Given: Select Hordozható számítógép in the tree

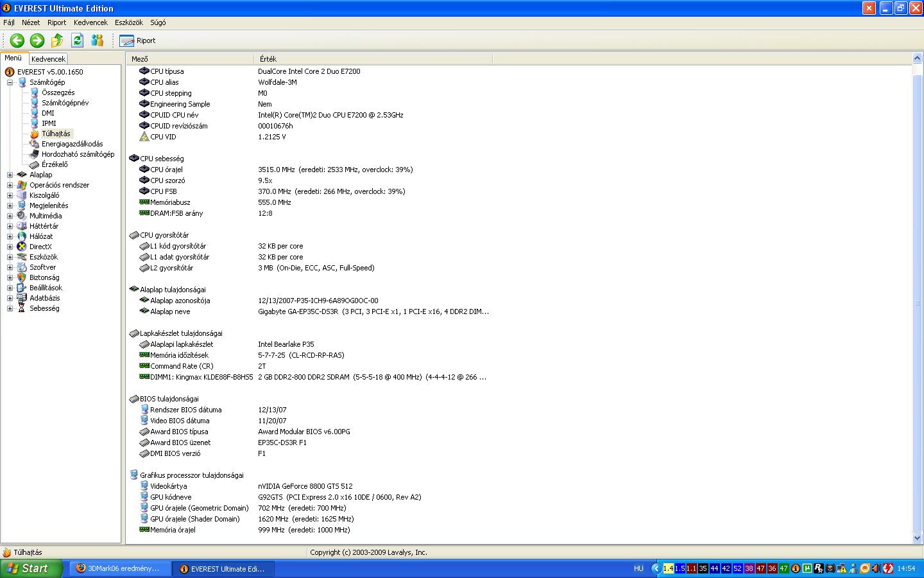Looking at the screenshot, I should pos(78,154).
